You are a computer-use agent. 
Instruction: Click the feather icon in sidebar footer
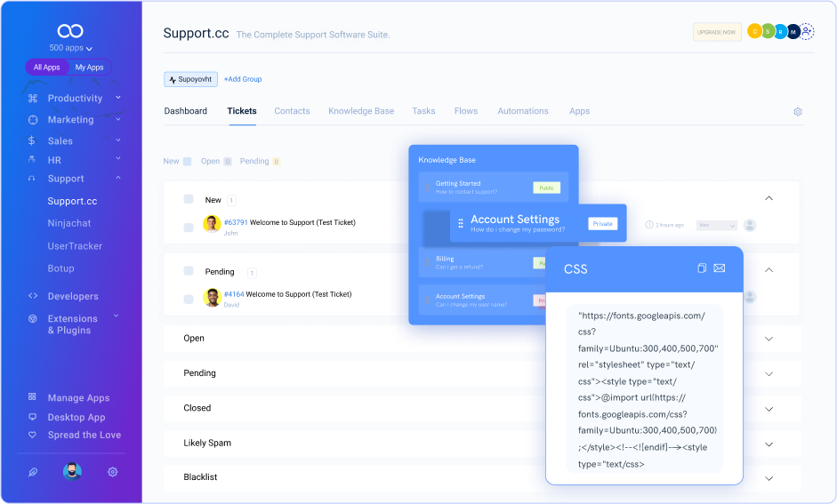pos(33,472)
